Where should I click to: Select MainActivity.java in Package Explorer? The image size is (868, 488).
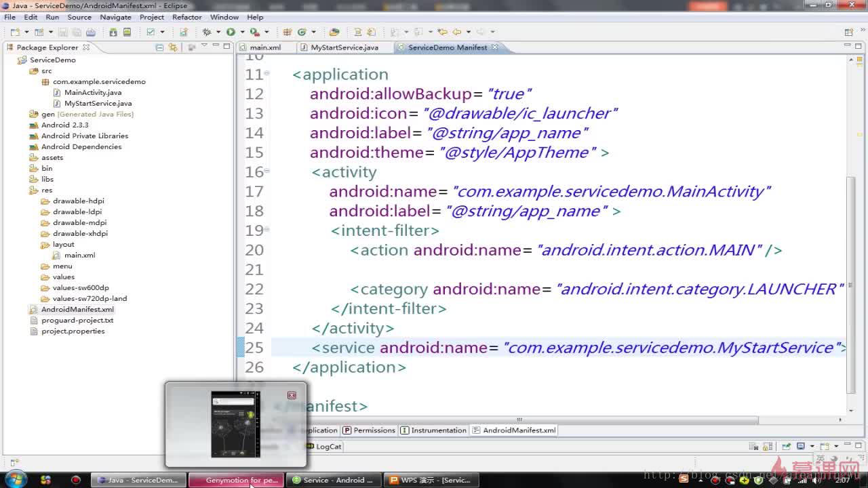93,92
